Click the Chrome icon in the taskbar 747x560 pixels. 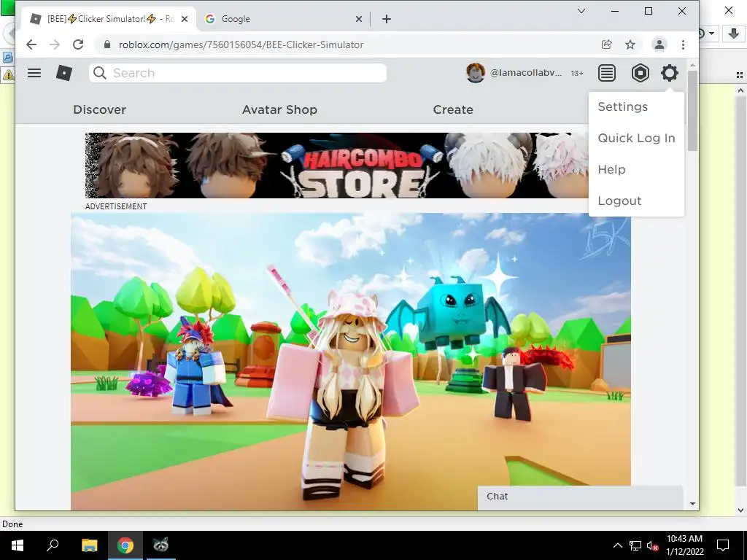coord(125,545)
